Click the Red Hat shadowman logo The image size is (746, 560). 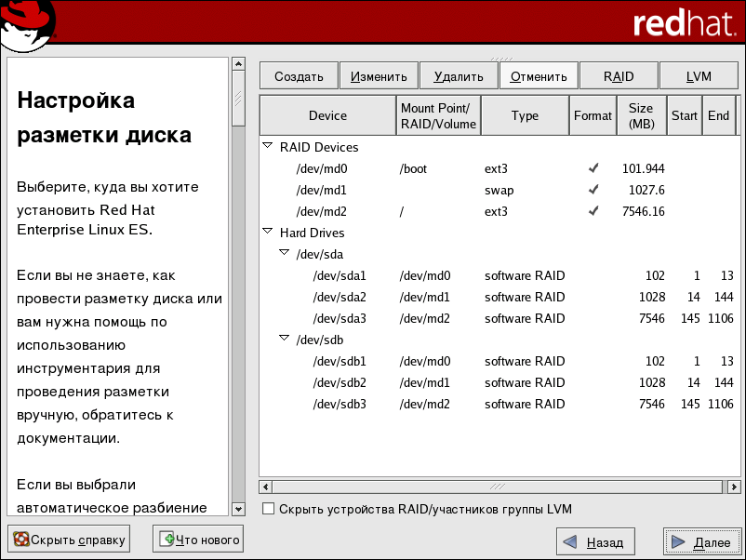click(x=28, y=25)
